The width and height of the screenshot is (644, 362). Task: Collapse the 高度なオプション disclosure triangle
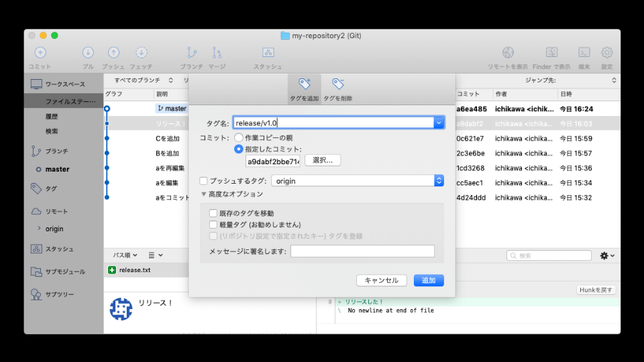[x=204, y=194]
